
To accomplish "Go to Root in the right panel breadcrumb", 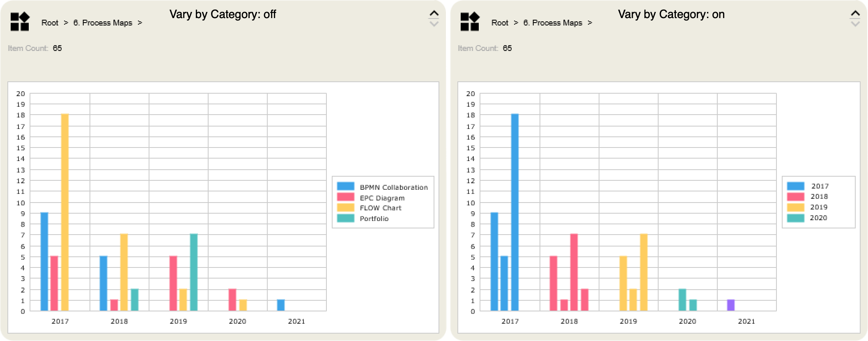I will (500, 23).
